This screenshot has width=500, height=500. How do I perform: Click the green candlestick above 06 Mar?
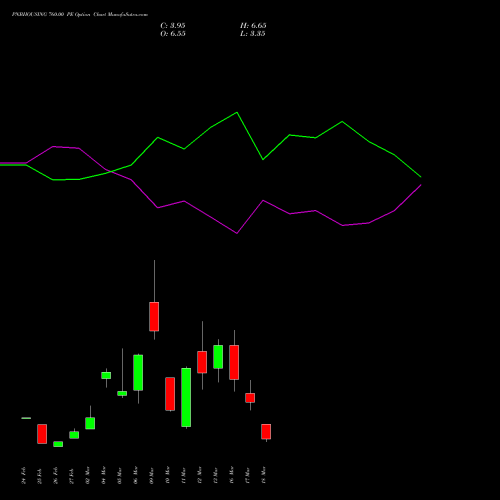coord(138,372)
